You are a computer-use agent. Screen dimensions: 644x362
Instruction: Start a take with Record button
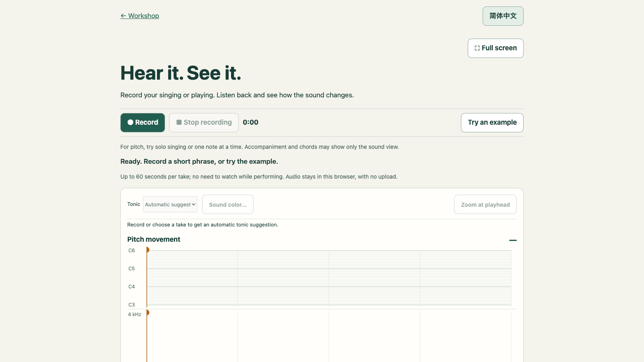pyautogui.click(x=142, y=123)
